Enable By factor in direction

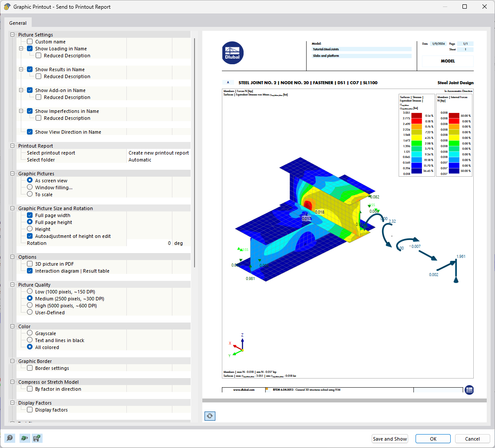click(30, 389)
